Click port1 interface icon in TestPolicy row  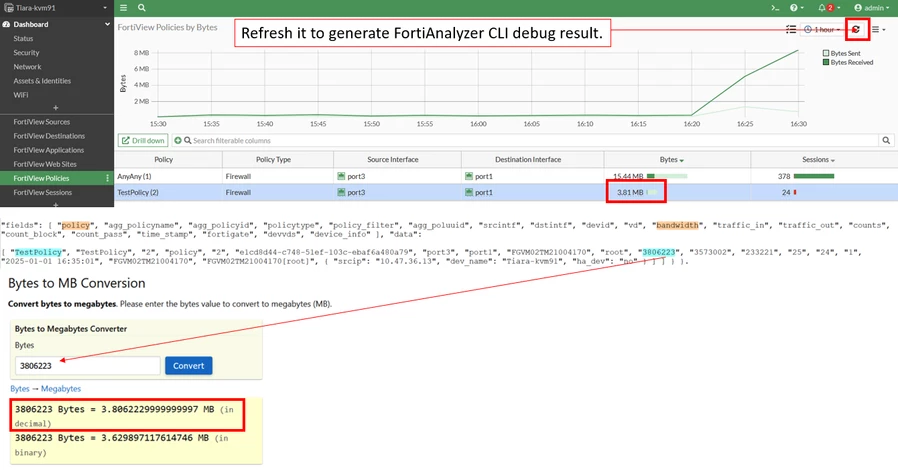point(469,192)
